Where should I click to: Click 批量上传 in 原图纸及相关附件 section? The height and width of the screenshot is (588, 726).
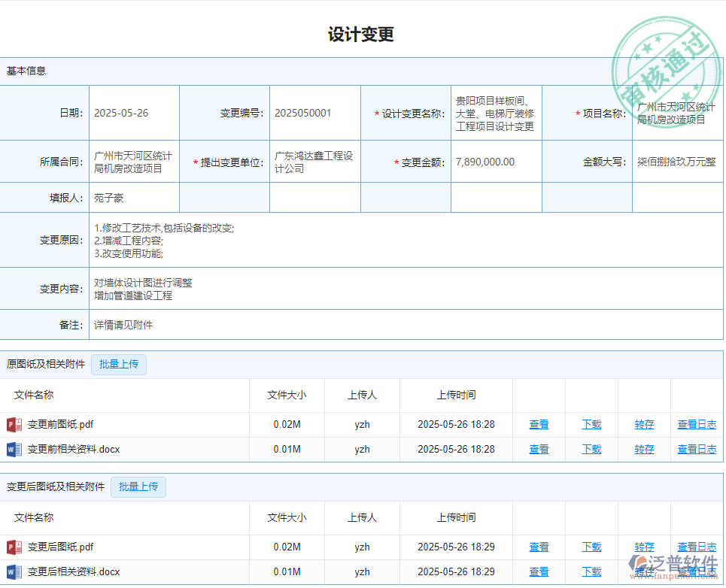118,364
